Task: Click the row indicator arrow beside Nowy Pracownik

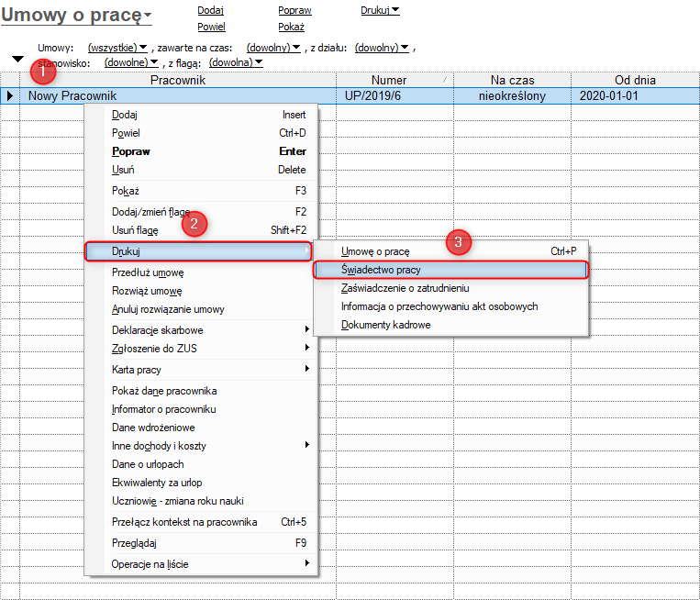Action: 10,95
